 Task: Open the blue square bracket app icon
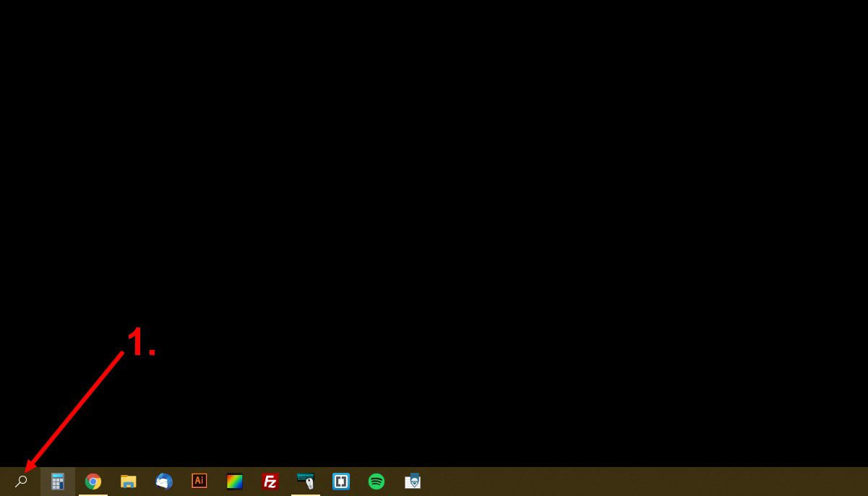[341, 482]
